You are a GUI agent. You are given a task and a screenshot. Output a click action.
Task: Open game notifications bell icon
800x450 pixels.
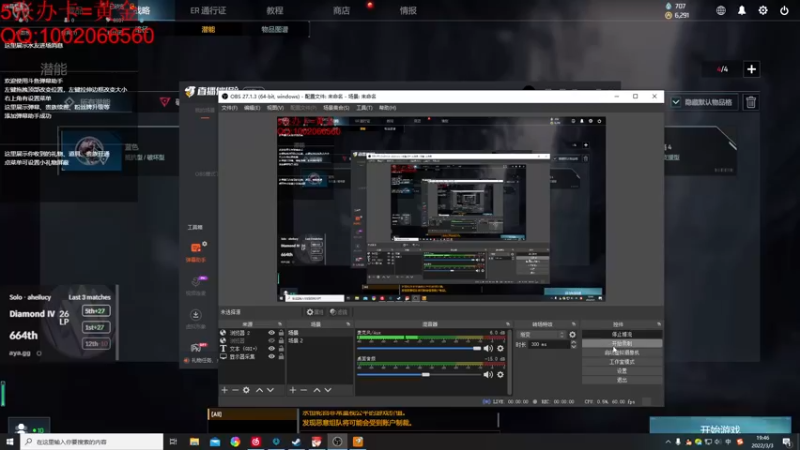(742, 10)
